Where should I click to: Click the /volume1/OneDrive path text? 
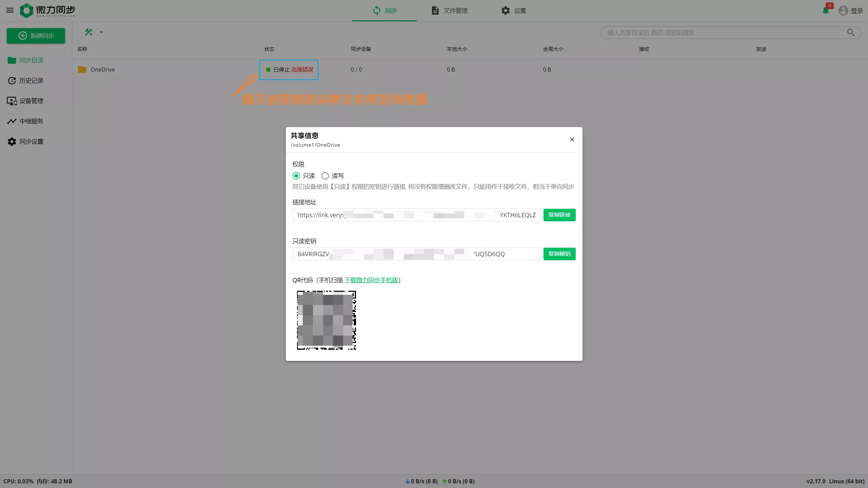[315, 145]
